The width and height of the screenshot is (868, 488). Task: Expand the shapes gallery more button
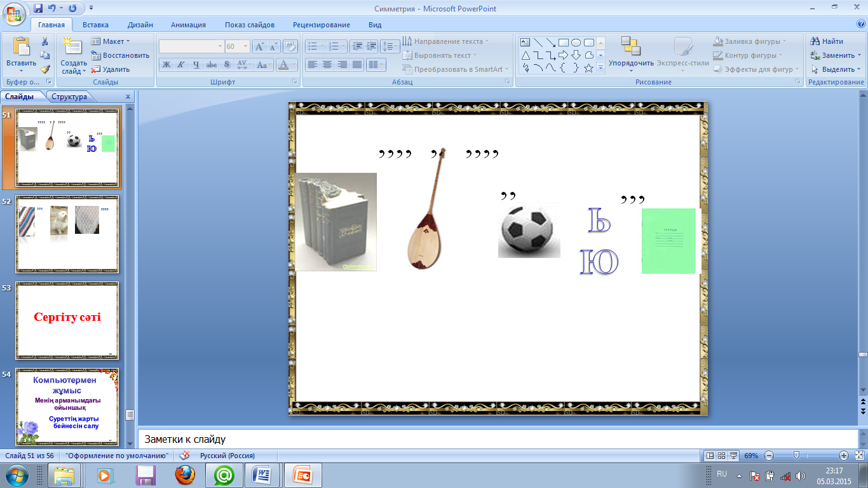click(x=600, y=68)
